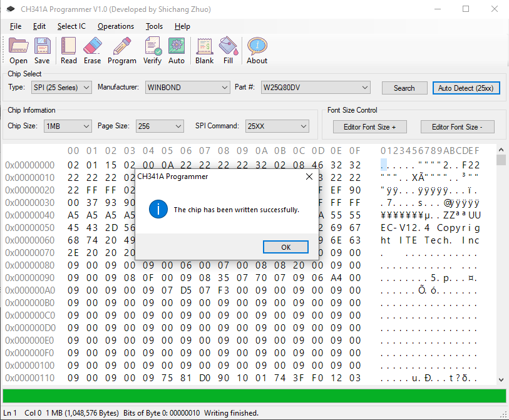Viewport: 509px width, 420px height.
Task: Read the chip contents
Action: (x=69, y=50)
